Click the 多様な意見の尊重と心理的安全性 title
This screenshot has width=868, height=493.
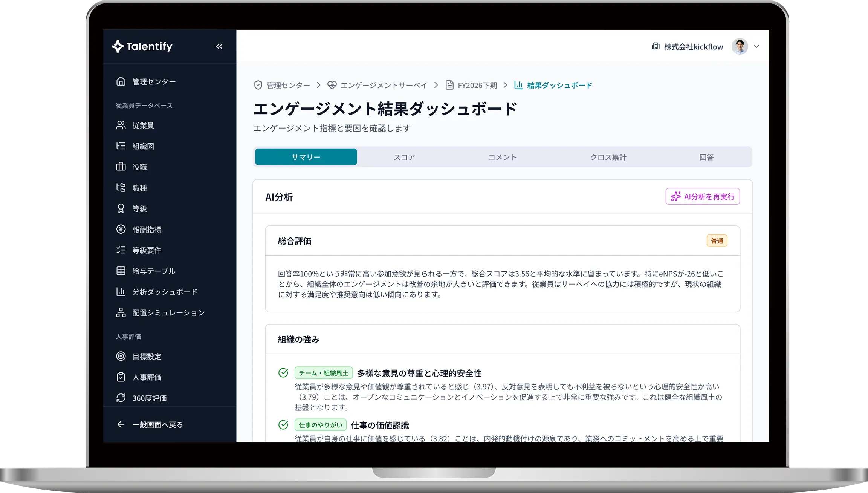[x=419, y=373]
